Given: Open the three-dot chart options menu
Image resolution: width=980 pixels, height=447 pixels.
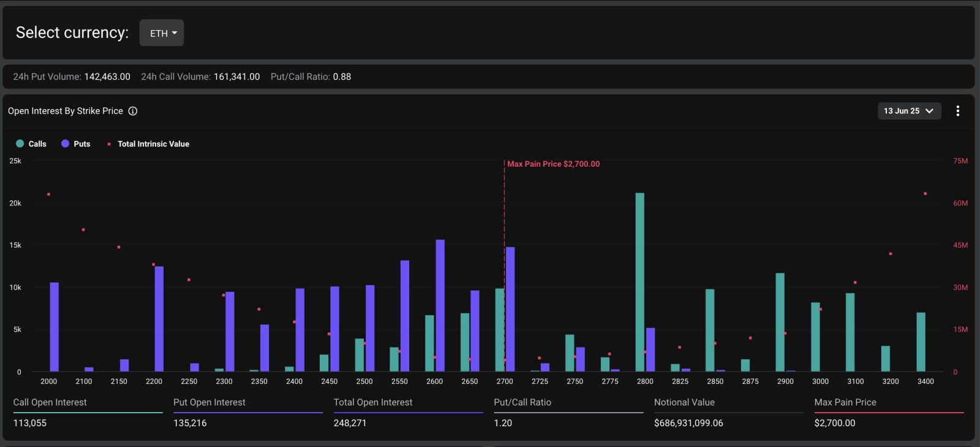Looking at the screenshot, I should click(x=957, y=111).
